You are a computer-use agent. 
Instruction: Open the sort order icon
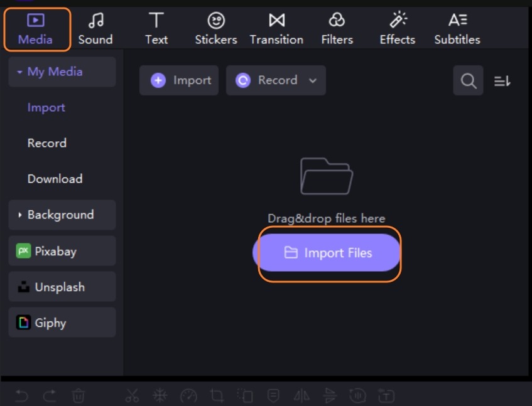coord(502,81)
